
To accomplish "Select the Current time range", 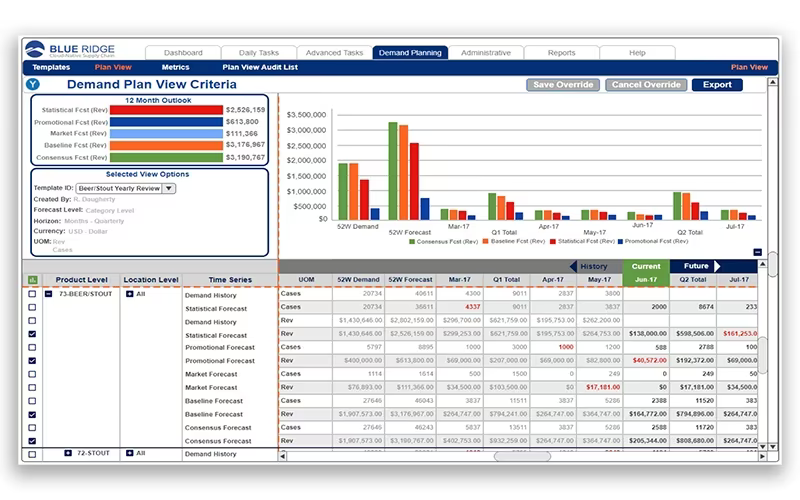I will 646,266.
